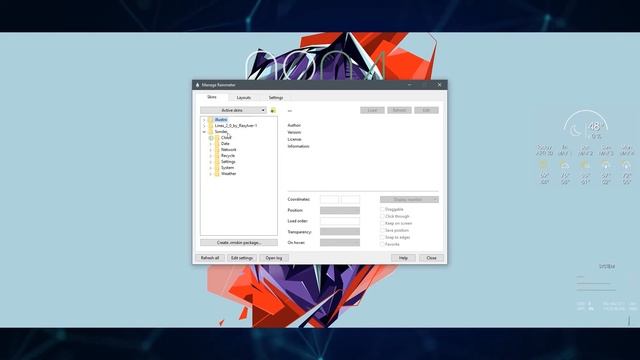Click the Edit settings button
The width and height of the screenshot is (640, 360).
(242, 258)
